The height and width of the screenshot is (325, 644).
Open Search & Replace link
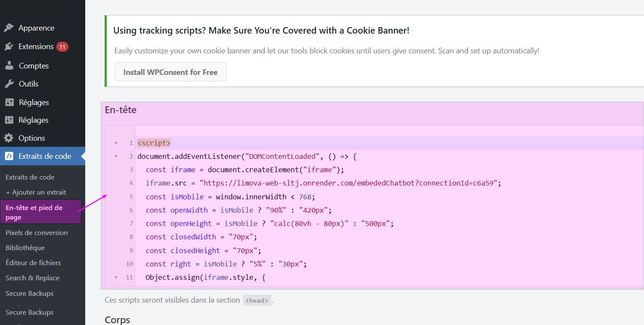click(x=32, y=278)
